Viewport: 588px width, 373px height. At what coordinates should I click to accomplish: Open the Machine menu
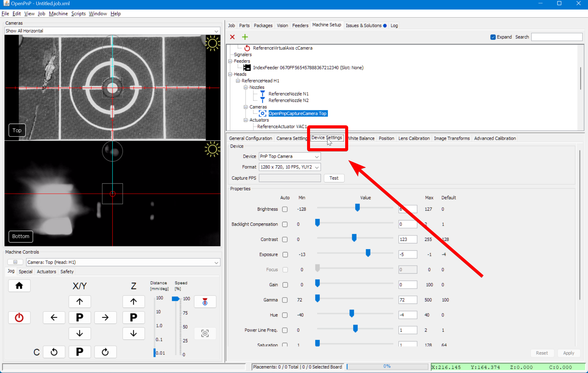tap(58, 14)
